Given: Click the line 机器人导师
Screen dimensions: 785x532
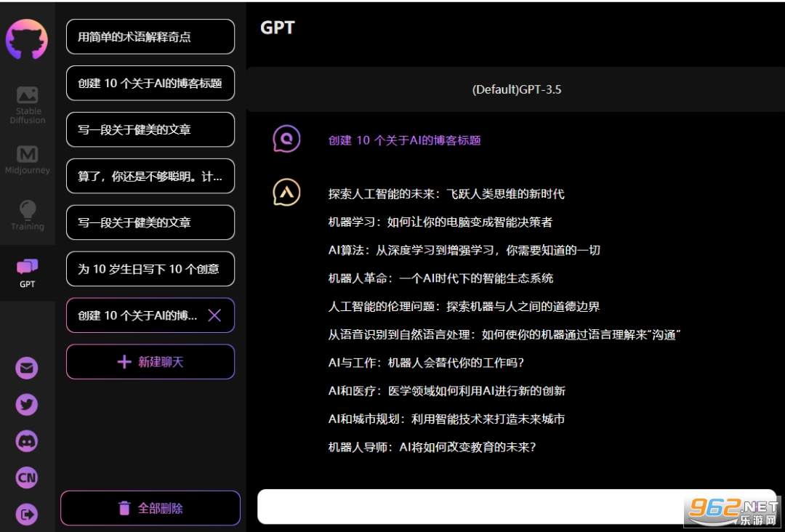Looking at the screenshot, I should coord(432,447).
